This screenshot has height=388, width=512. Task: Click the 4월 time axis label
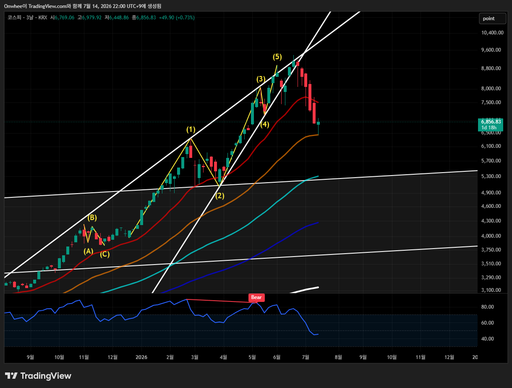pyautogui.click(x=223, y=357)
